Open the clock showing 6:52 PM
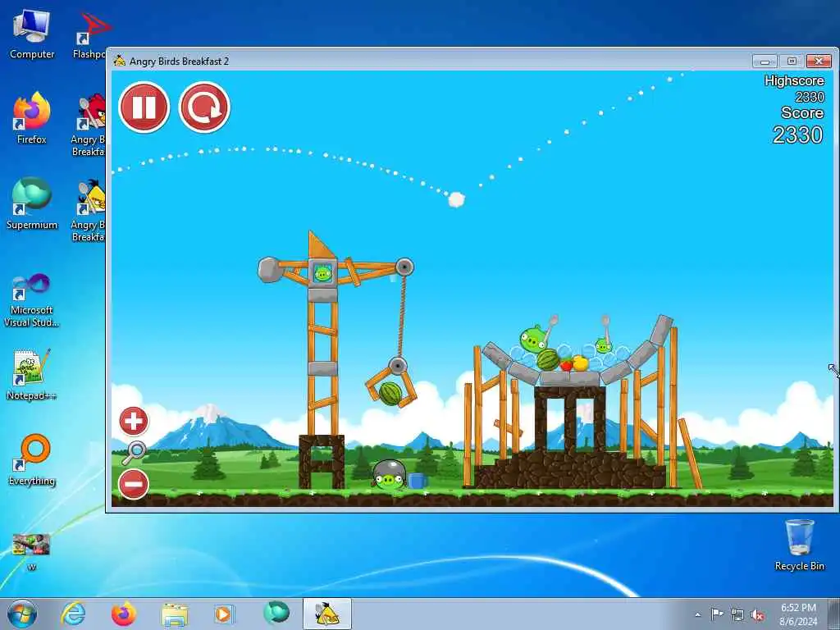The image size is (840, 630). (x=798, y=614)
